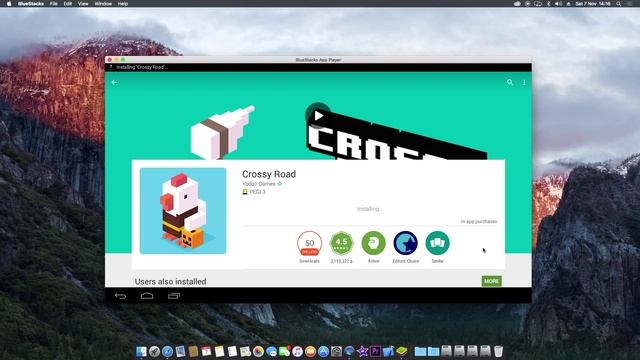Open Photos from the Dock
640x360 pixels.
pyautogui.click(x=258, y=351)
